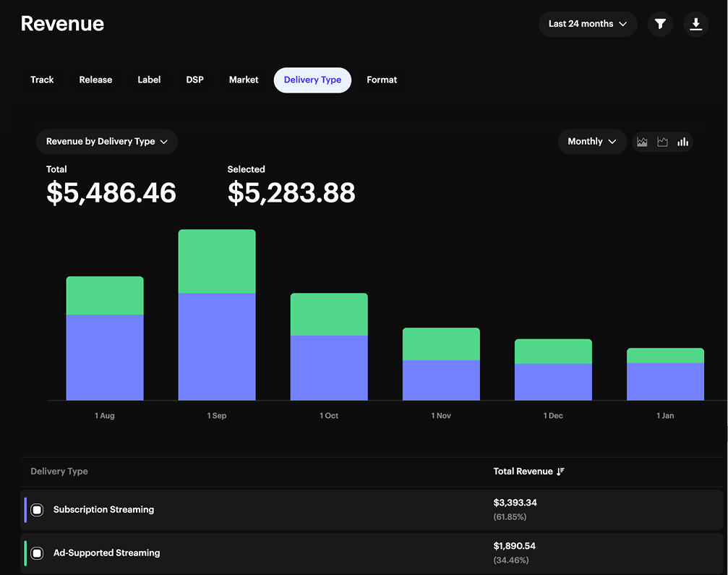Click the purple segment of August bar
Screen dimensions: 728x575
point(105,357)
